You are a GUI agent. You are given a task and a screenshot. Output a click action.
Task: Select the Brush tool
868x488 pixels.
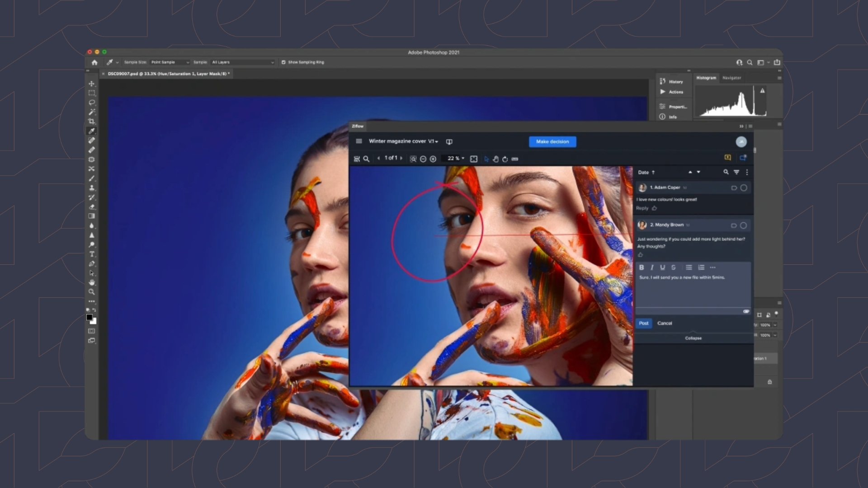point(92,178)
